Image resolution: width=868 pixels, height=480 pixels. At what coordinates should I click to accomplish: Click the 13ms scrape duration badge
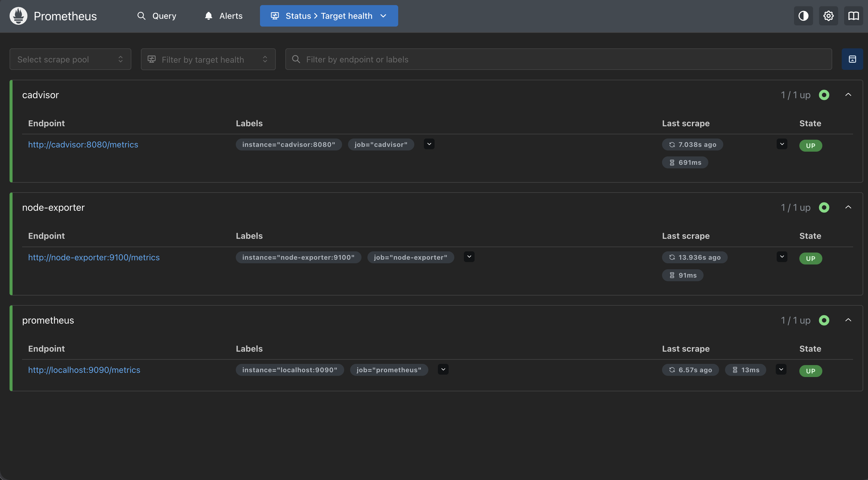(x=745, y=370)
